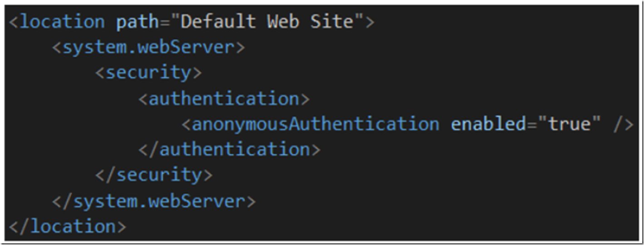Screen dimensions: 644x245
Task: Click the closing security tag
Action: (154, 175)
